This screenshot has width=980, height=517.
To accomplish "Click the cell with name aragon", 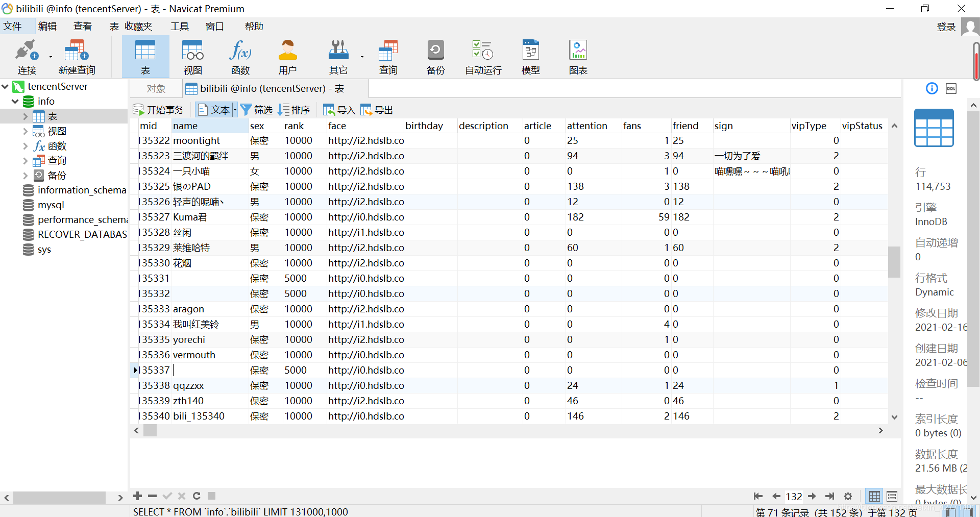I will [x=209, y=309].
